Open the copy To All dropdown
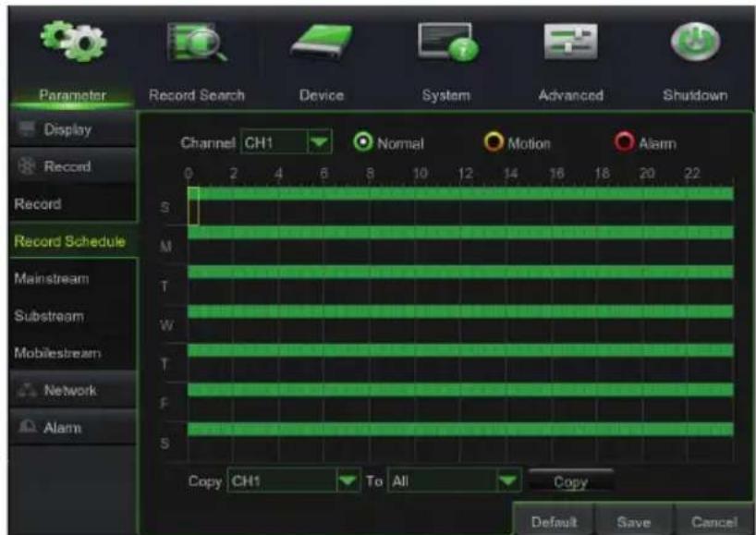Viewport: 756px width, 535px height. pos(454,480)
